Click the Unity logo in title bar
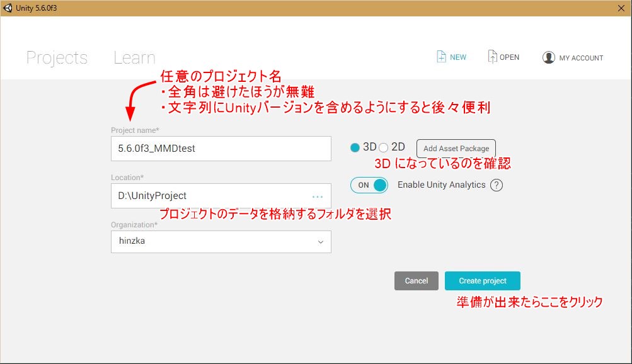 (x=8, y=8)
